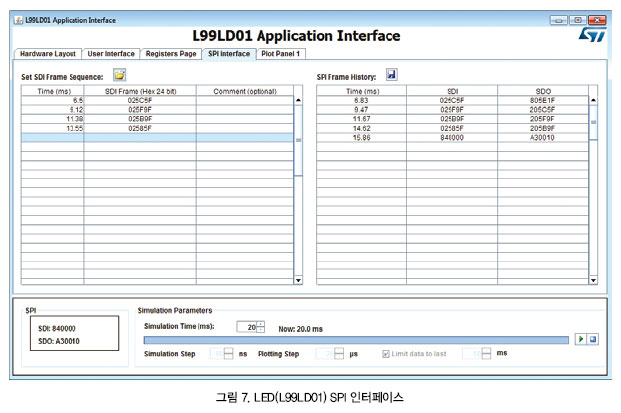Click history time cell 15.86
This screenshot has height=413, width=621.
point(362,137)
